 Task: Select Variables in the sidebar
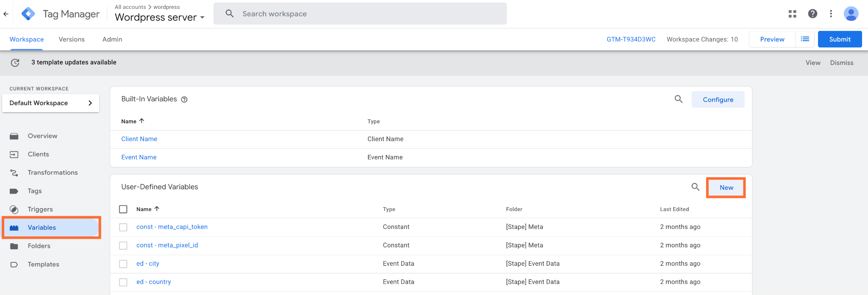[x=42, y=228]
